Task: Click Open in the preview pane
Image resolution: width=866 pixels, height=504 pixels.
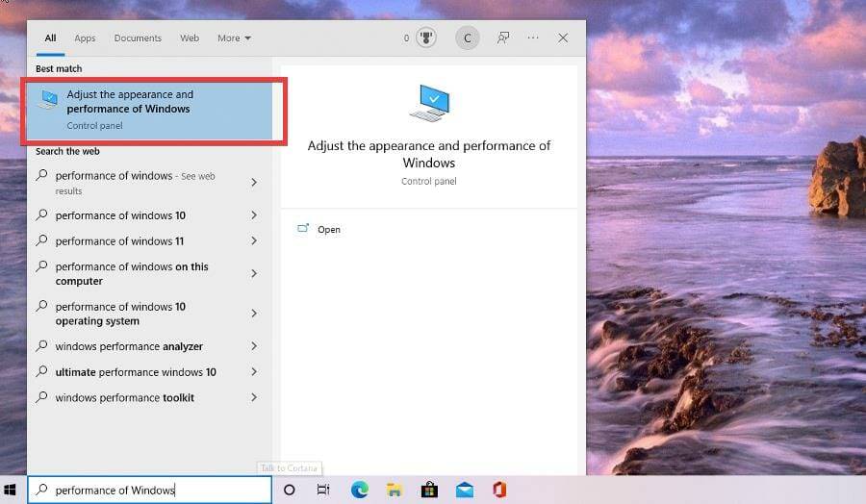Action: pyautogui.click(x=328, y=230)
